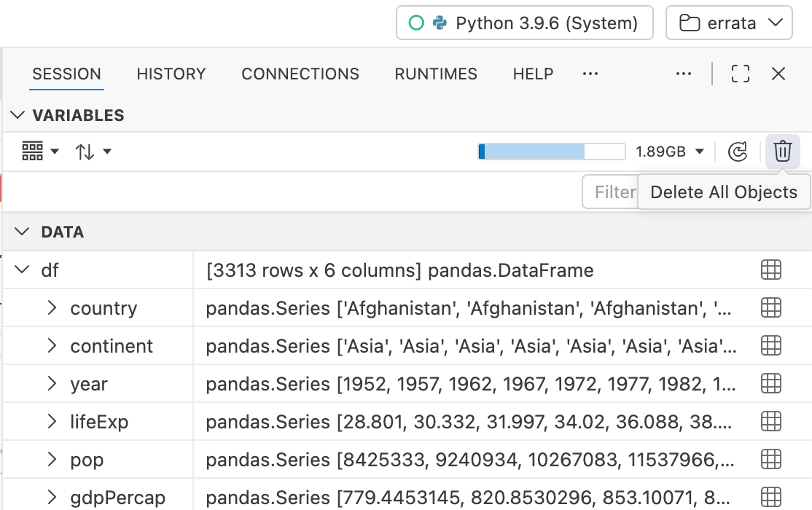Expand the lifeExp series row
812x510 pixels.
click(x=51, y=421)
